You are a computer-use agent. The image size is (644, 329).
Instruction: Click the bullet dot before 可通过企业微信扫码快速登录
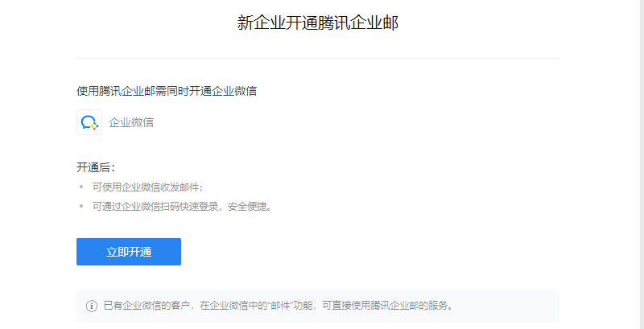pyautogui.click(x=81, y=206)
